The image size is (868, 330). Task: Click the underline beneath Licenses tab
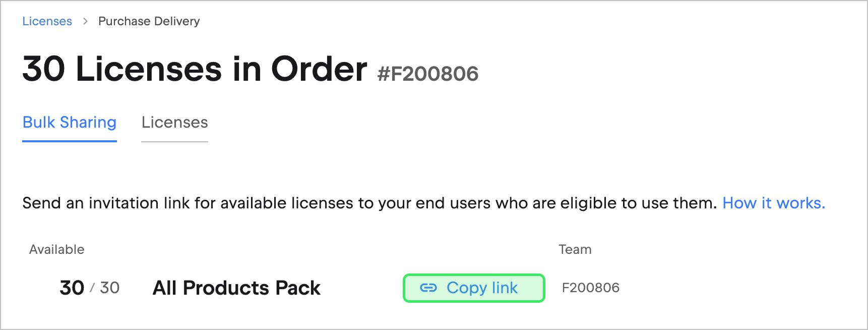pos(174,142)
